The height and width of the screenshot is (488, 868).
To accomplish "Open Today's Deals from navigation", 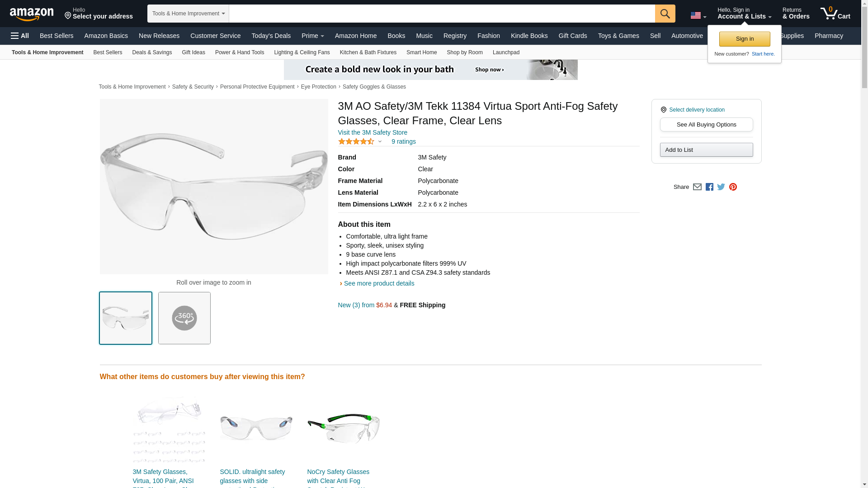I will click(x=271, y=36).
